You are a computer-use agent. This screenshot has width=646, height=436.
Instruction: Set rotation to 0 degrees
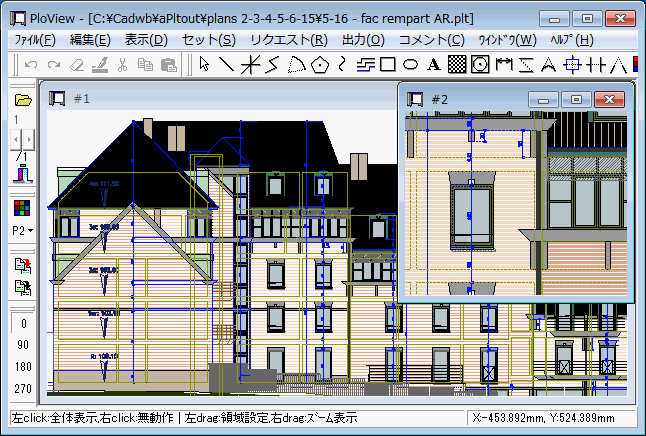pyautogui.click(x=23, y=323)
